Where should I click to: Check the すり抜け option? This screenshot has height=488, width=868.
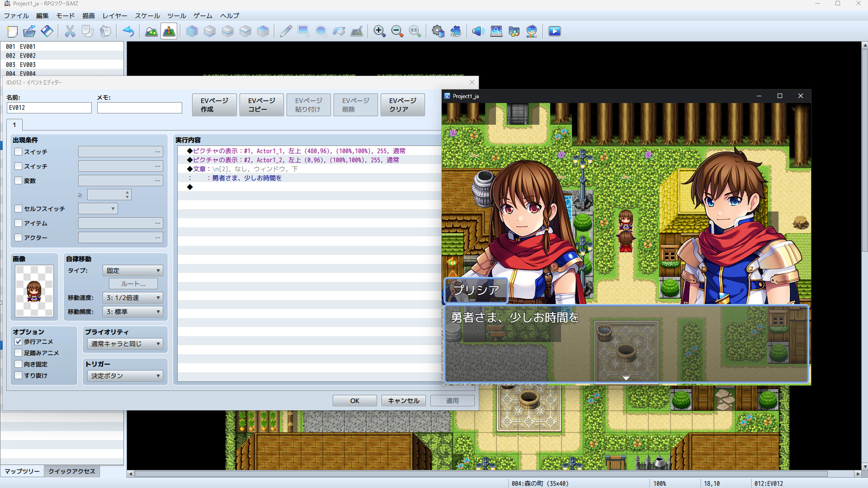(18, 375)
